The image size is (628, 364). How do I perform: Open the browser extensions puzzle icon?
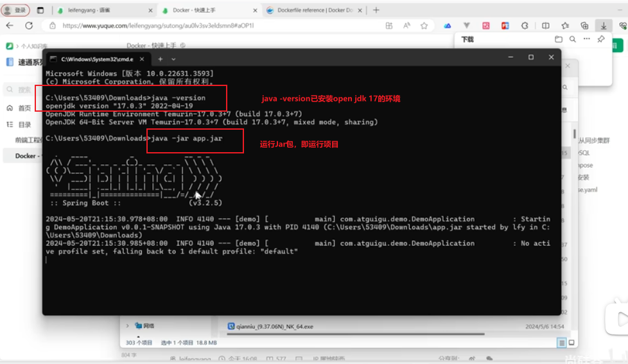pos(525,26)
